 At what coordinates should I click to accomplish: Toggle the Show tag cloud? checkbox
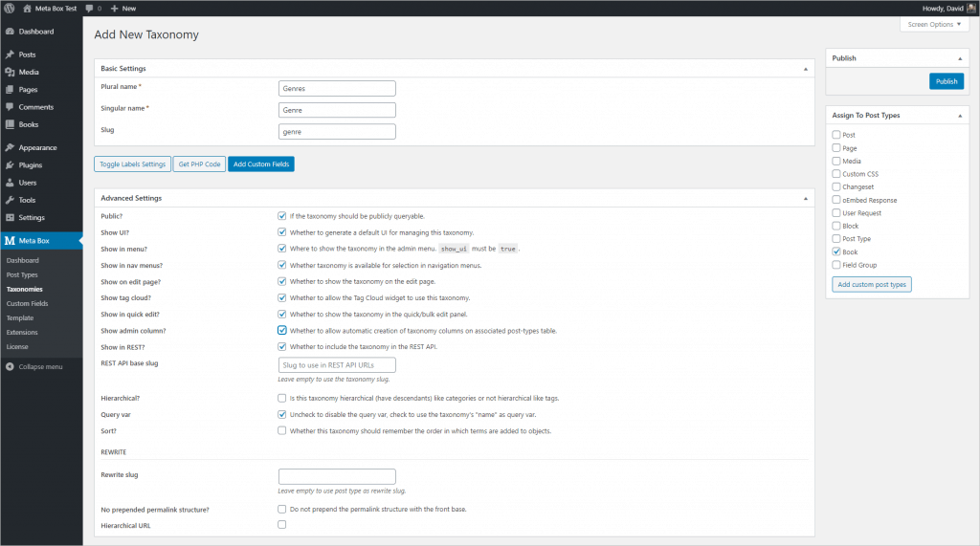[281, 297]
